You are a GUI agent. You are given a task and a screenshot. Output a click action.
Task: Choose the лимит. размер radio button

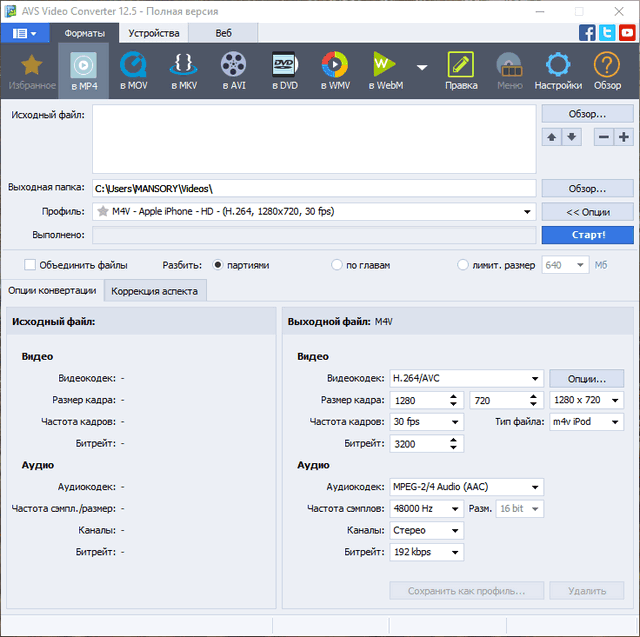(x=462, y=265)
